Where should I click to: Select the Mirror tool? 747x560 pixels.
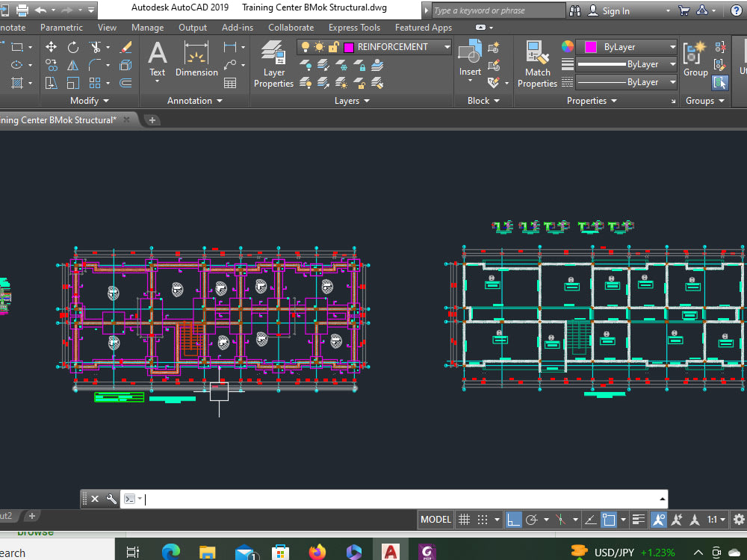tap(73, 66)
